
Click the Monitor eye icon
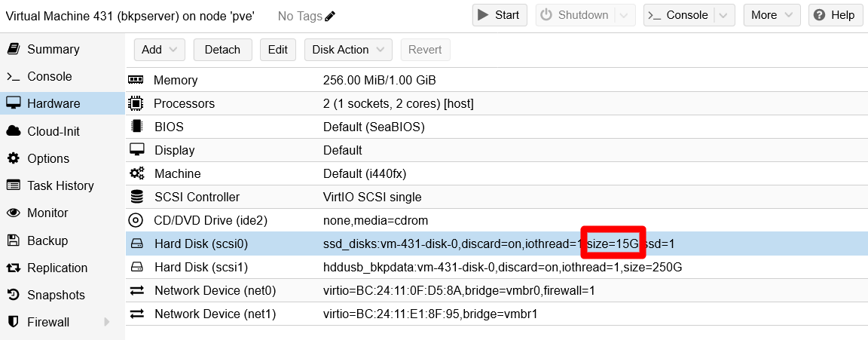[x=14, y=213]
